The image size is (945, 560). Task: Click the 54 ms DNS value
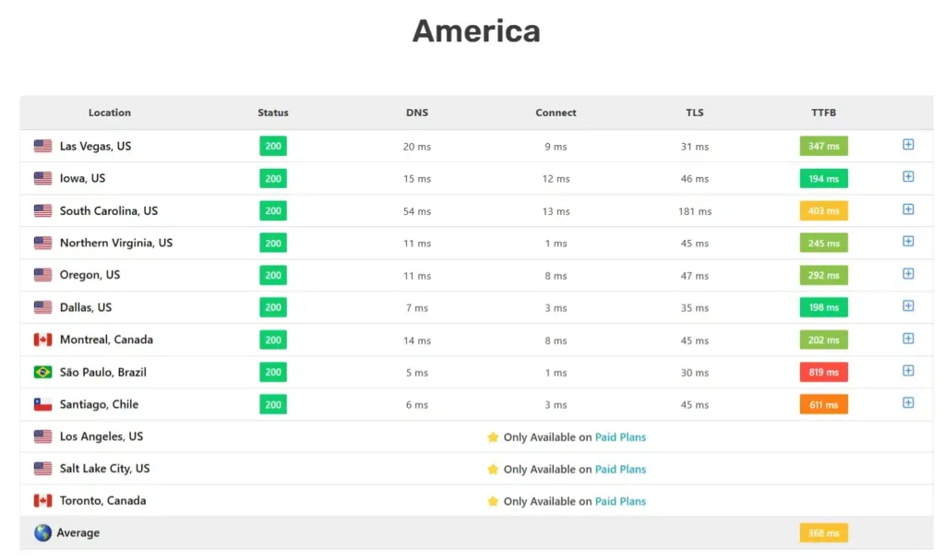click(417, 211)
